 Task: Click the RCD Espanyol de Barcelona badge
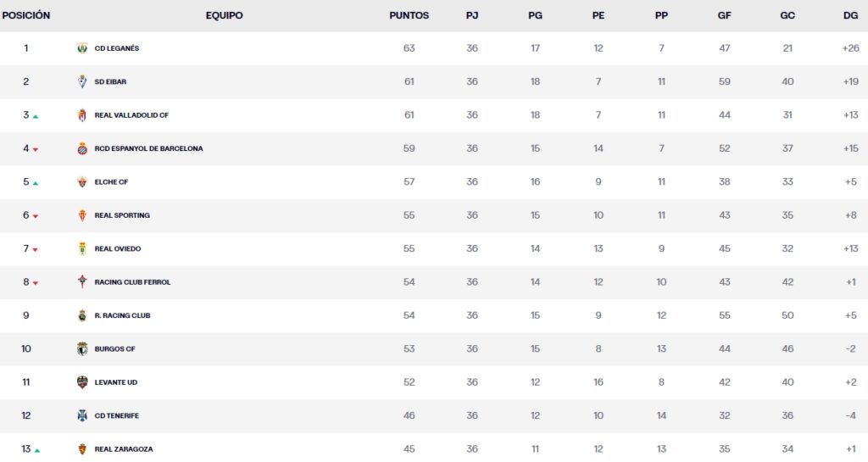coord(82,148)
